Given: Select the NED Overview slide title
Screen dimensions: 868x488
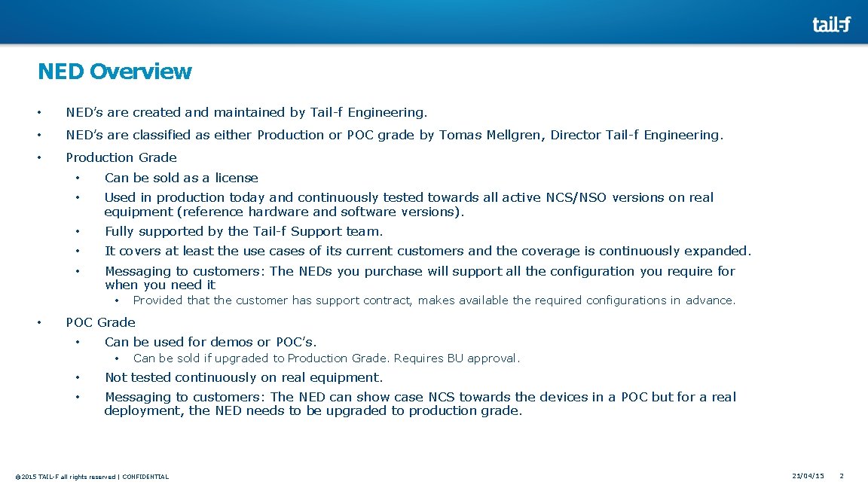Looking at the screenshot, I should tap(115, 72).
